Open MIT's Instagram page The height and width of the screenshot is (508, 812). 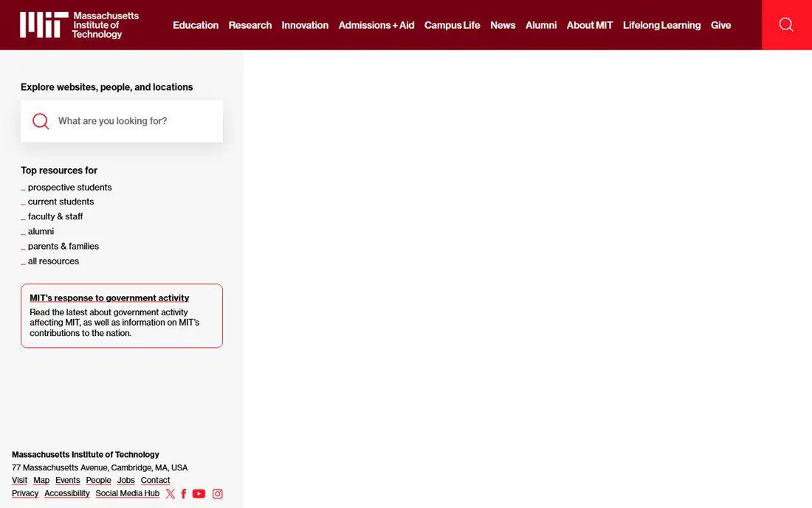[x=218, y=493]
